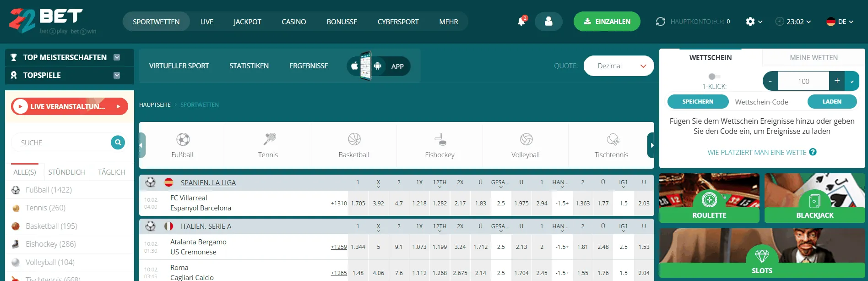
Task: Open STATISTIKEN link
Action: (x=249, y=66)
